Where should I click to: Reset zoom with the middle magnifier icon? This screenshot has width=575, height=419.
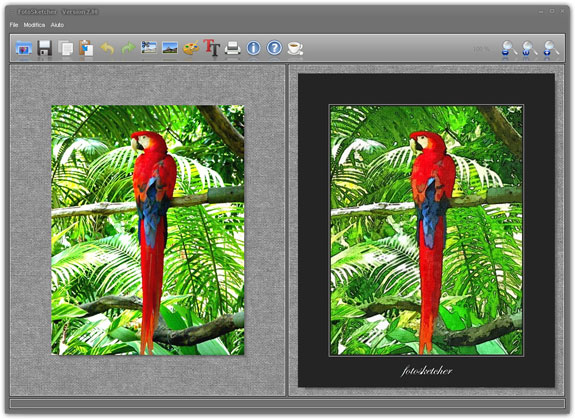click(529, 48)
